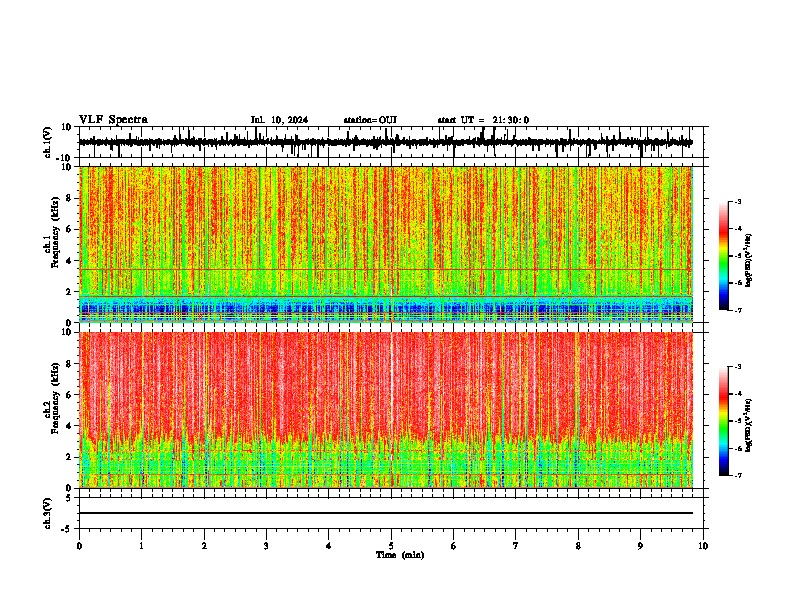The width and height of the screenshot is (792, 612).
Task: Click the time axis tick label "8"
Action: pyautogui.click(x=578, y=546)
